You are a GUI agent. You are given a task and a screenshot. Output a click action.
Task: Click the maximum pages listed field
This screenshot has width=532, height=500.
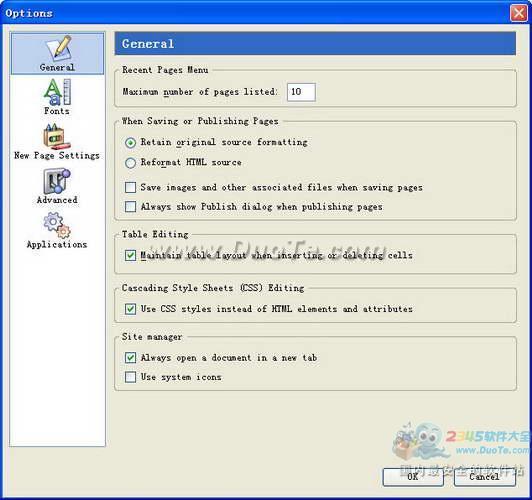[301, 92]
